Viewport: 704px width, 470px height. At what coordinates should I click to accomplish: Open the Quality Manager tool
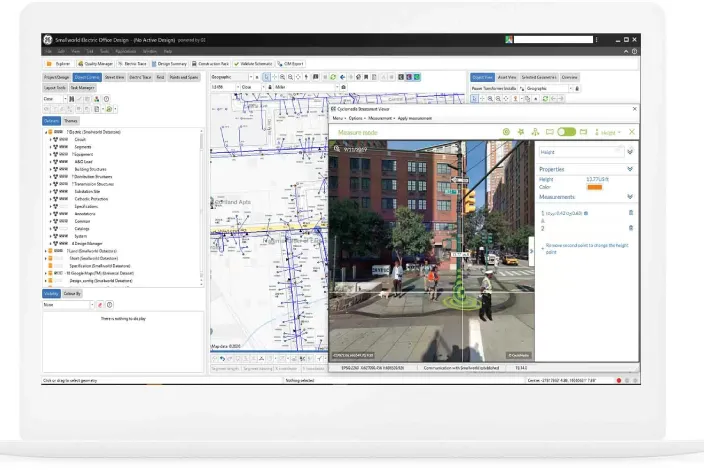point(95,64)
